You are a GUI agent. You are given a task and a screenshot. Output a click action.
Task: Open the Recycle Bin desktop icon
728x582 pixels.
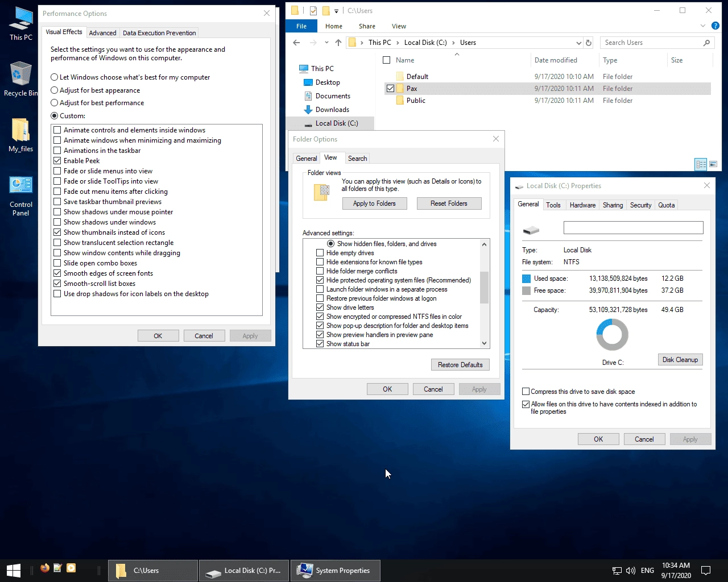click(x=21, y=80)
